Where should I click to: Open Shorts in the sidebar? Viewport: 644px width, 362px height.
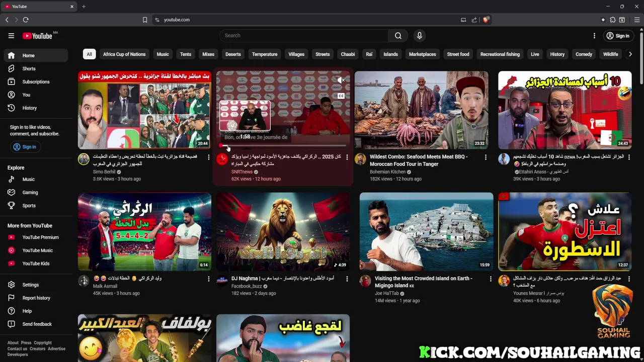pos(36,68)
